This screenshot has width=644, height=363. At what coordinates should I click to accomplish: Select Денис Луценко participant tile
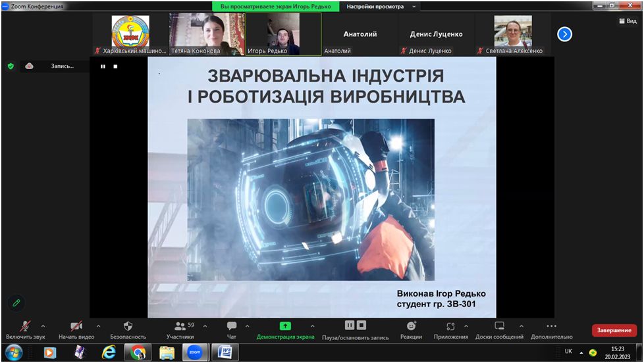(436, 34)
